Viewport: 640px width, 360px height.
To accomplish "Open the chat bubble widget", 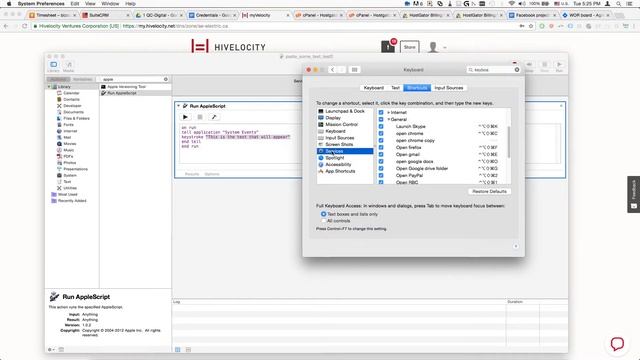I will 617,343.
